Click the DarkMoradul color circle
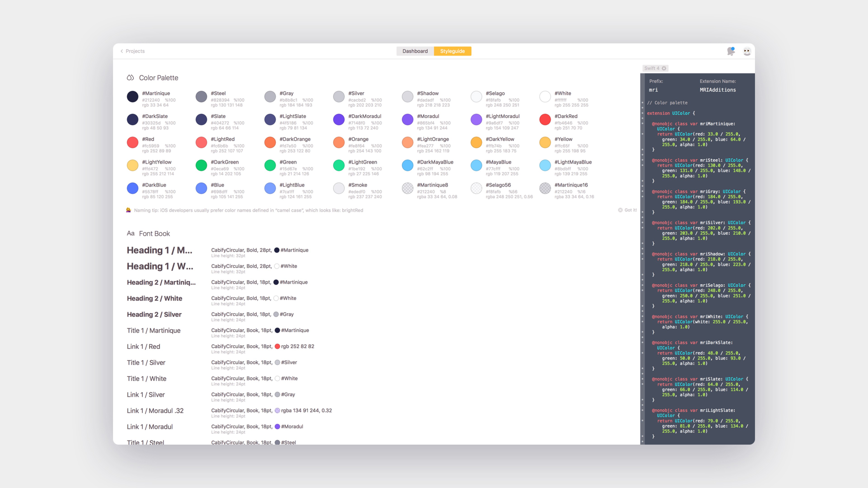Image resolution: width=868 pixels, height=488 pixels. pos(339,120)
